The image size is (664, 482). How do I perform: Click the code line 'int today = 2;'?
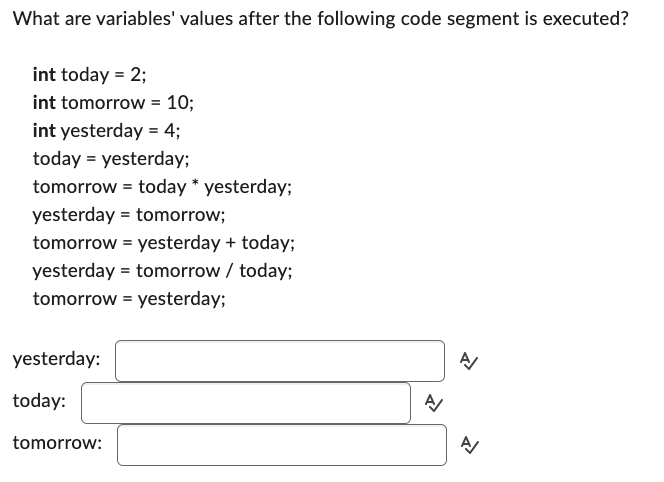(89, 75)
